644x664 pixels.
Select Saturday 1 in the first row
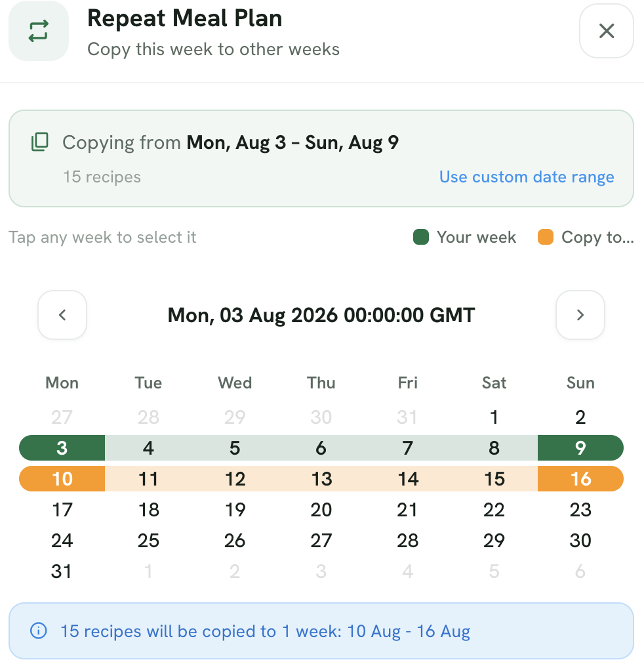click(494, 417)
